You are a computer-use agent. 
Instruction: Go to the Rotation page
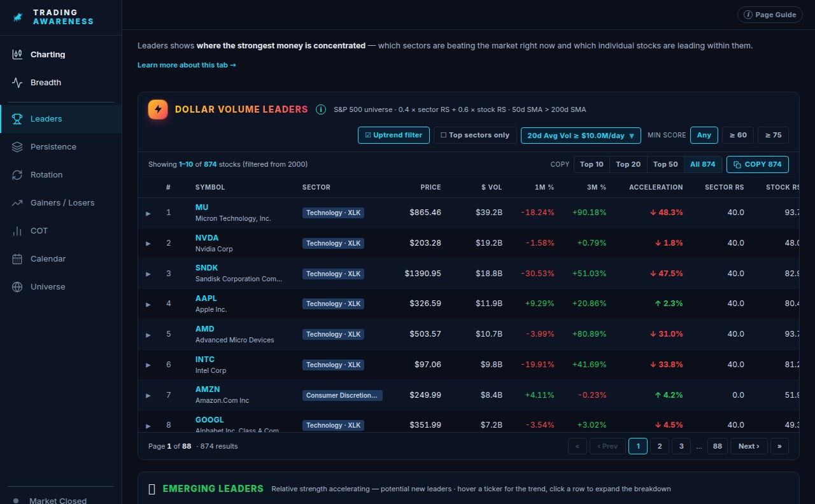(x=60, y=175)
